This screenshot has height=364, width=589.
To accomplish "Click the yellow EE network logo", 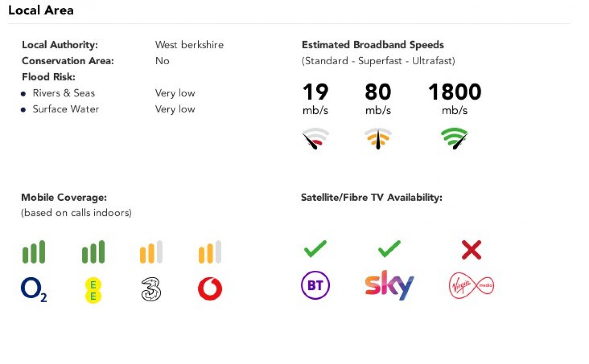I will click(x=92, y=289).
